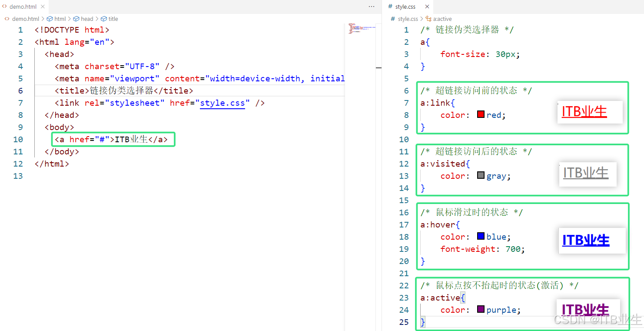Click the comment 鼠标点按不抬起时的状态(激活)

[x=499, y=286]
